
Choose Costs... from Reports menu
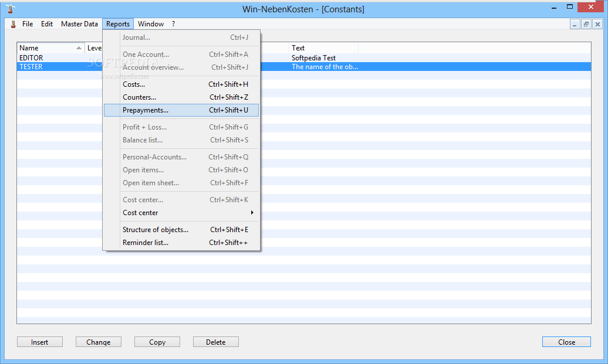181,84
